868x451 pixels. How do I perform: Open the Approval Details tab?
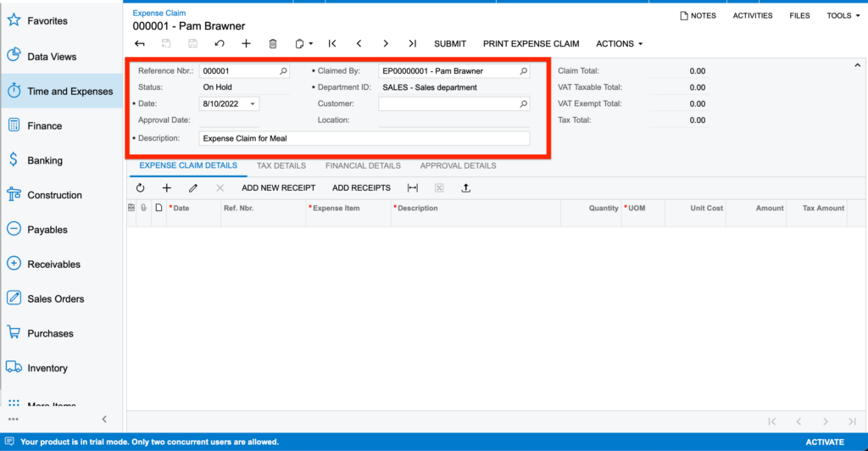(458, 166)
